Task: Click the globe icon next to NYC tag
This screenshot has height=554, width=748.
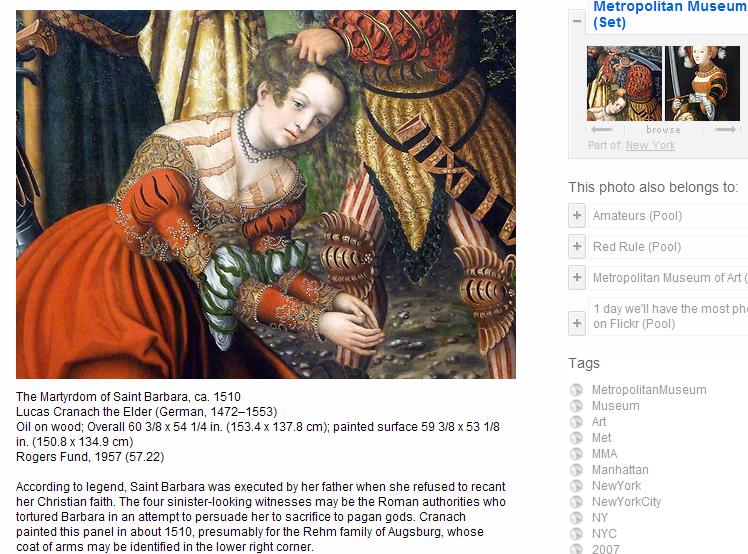Action: [576, 534]
